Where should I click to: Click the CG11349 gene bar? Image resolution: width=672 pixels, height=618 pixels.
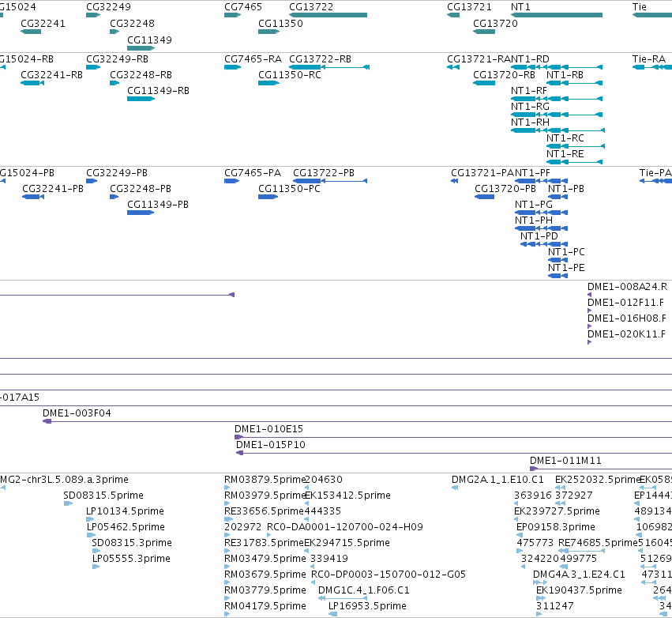tap(141, 48)
